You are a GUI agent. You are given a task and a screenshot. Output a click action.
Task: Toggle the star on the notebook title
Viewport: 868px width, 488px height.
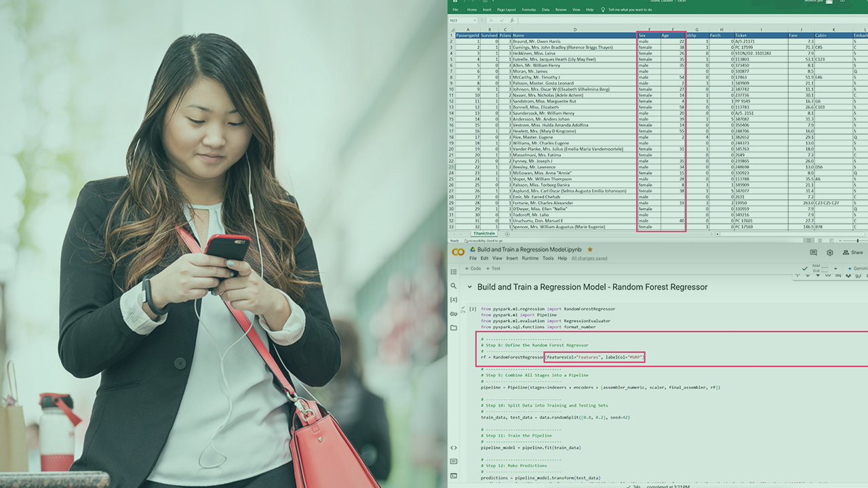click(x=590, y=249)
